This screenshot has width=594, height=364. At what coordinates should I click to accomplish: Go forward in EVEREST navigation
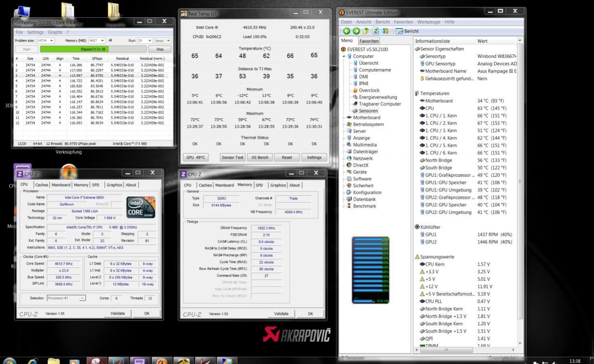click(x=356, y=31)
